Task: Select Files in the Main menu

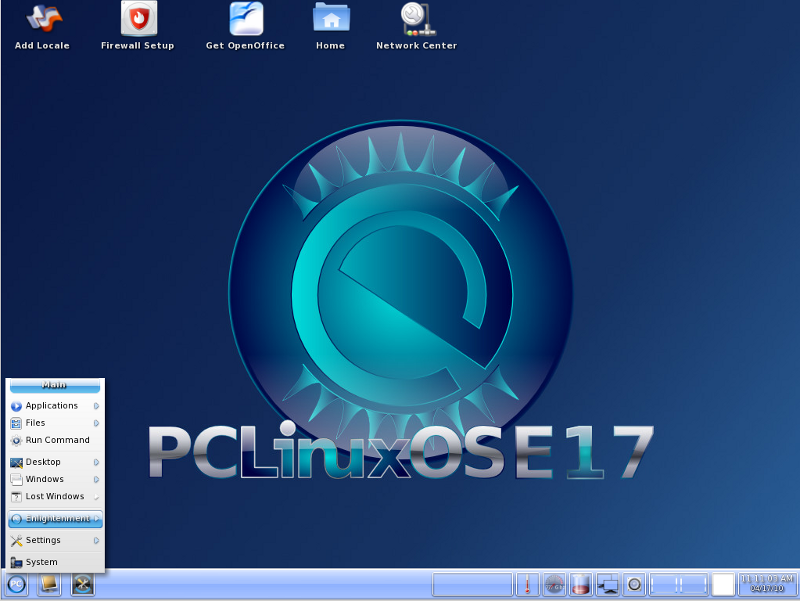Action: 35,423
